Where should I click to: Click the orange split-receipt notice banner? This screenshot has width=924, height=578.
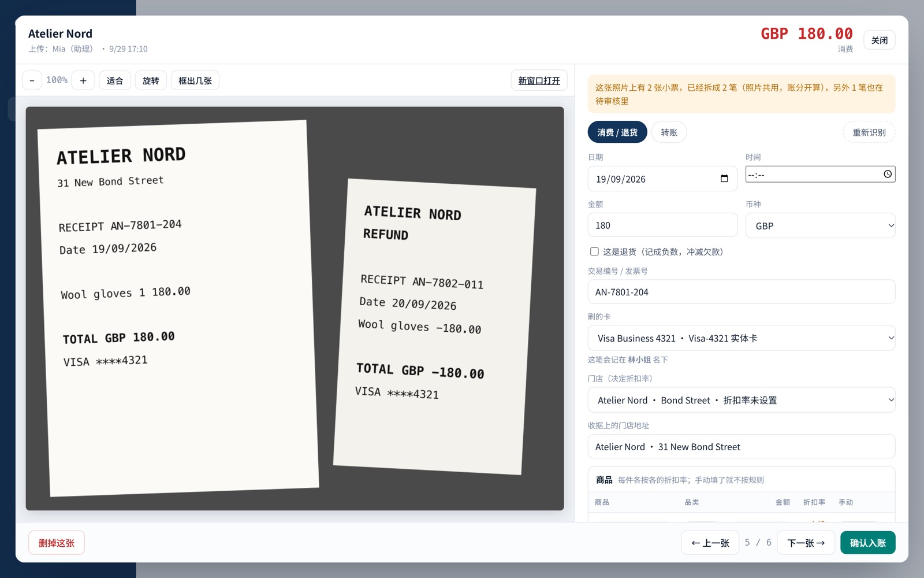(742, 94)
